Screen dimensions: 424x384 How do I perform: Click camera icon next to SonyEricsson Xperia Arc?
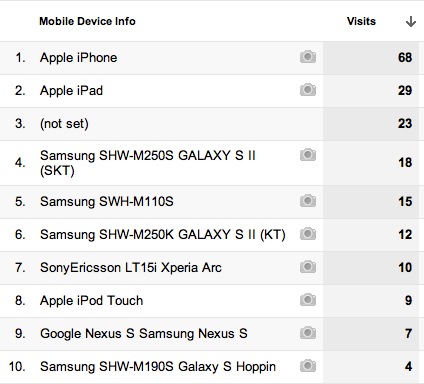point(308,267)
